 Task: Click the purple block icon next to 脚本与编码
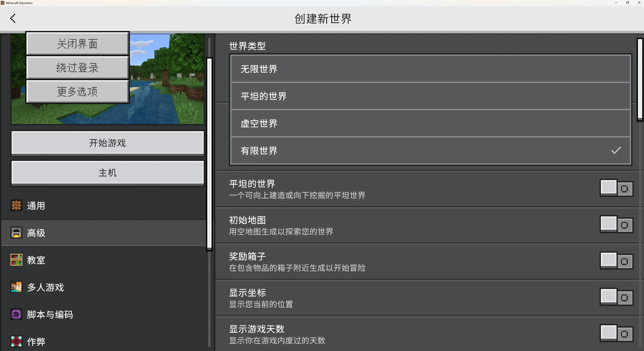click(x=16, y=314)
